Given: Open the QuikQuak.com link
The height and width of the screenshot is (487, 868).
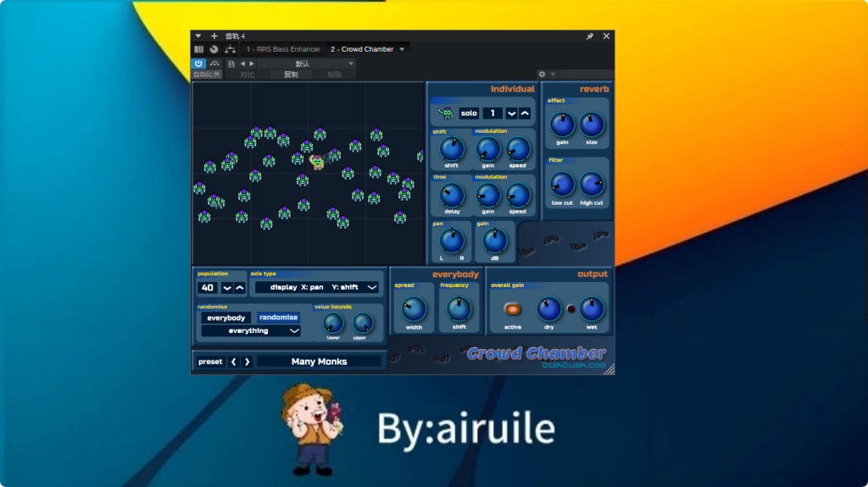Looking at the screenshot, I should tap(574, 365).
